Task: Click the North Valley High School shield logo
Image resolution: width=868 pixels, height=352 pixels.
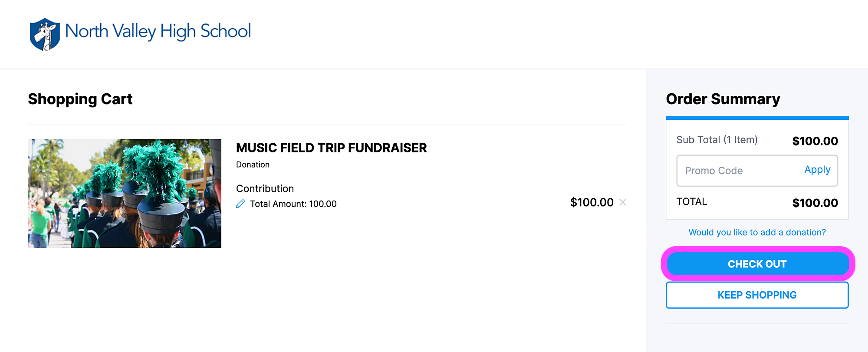Action: click(x=45, y=34)
